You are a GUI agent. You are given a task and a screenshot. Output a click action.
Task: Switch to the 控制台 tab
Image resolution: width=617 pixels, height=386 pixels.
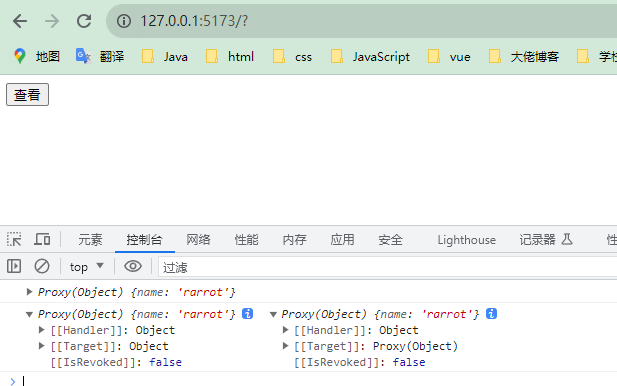pyautogui.click(x=144, y=240)
